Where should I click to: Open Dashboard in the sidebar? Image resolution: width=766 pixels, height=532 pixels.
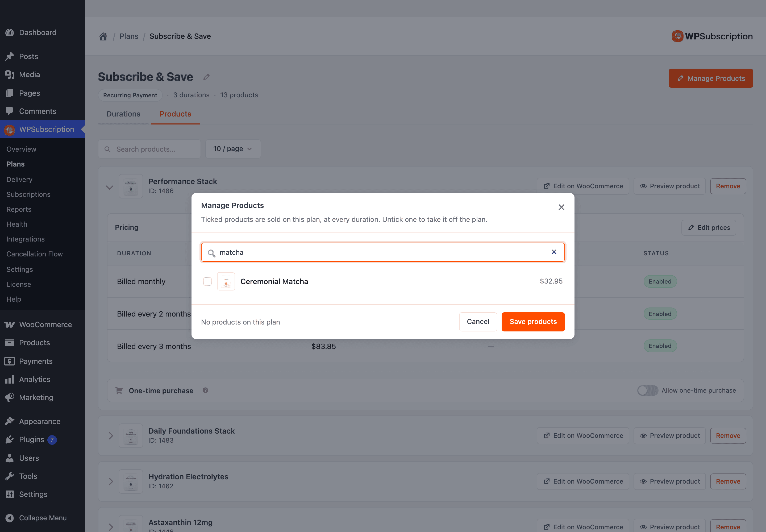click(42, 32)
